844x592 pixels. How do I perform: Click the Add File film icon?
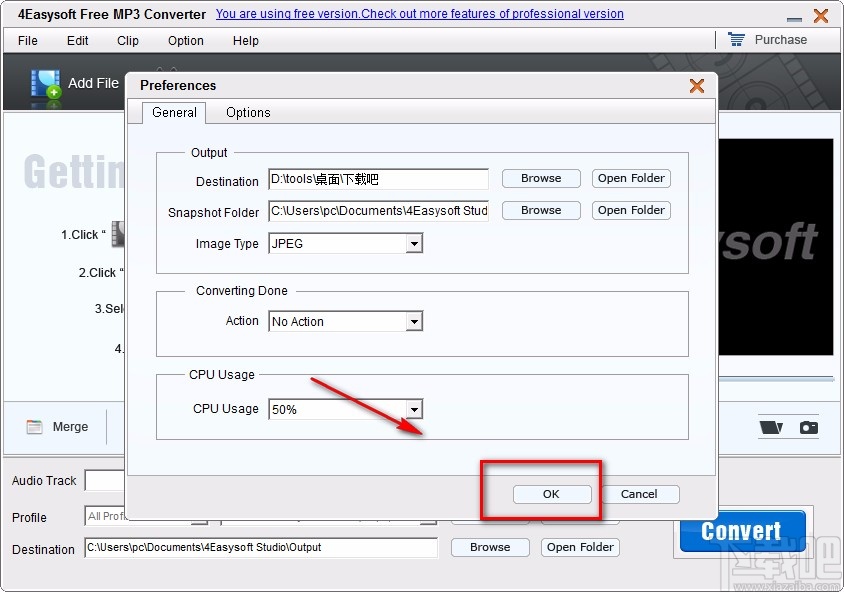46,84
